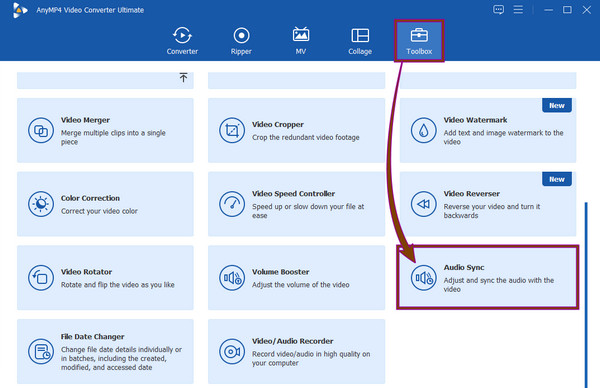The image size is (600, 388).
Task: Go to the Collage tab
Action: [x=360, y=41]
